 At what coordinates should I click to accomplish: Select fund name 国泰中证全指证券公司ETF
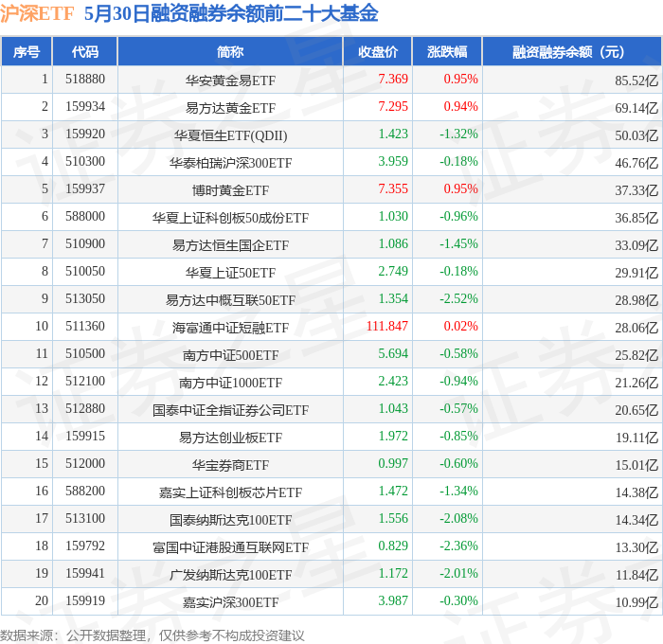tap(230, 410)
